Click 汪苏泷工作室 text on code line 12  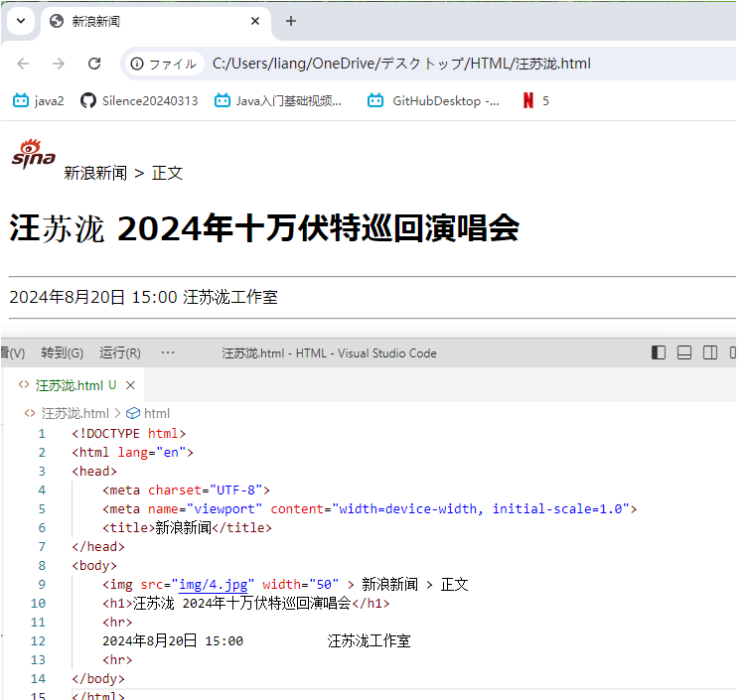[369, 641]
